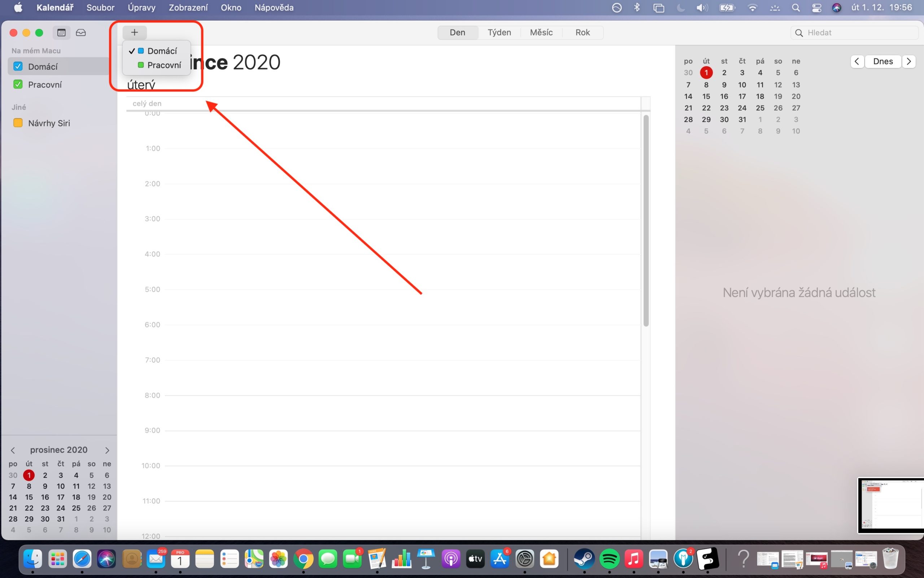Toggle the calendar list sidebar icon
This screenshot has height=578, width=924.
tap(61, 33)
